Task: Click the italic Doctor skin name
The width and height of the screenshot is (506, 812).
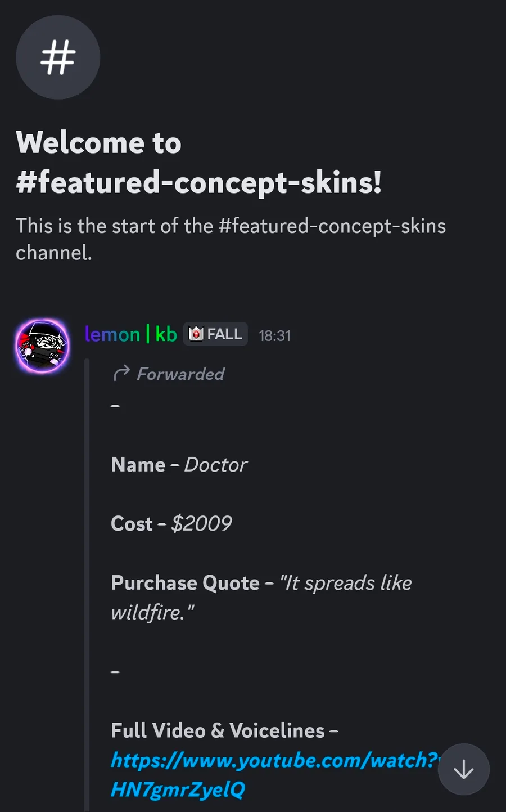Action: (x=216, y=465)
